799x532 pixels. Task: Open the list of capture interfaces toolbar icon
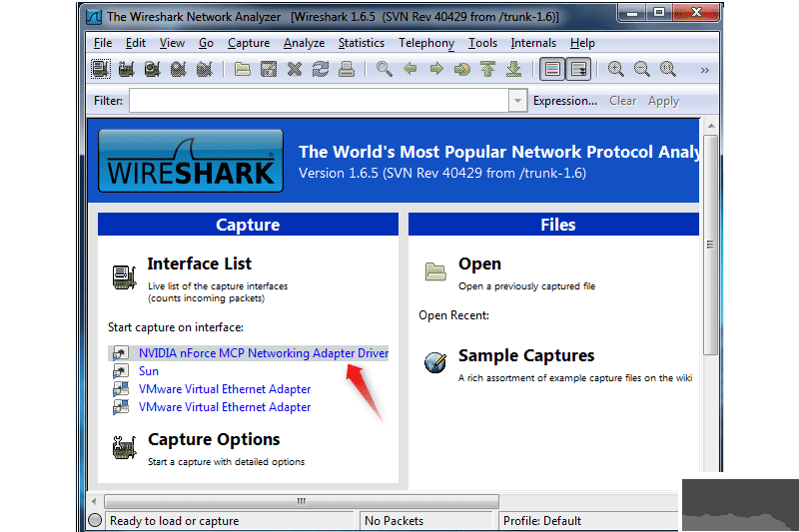tap(101, 69)
